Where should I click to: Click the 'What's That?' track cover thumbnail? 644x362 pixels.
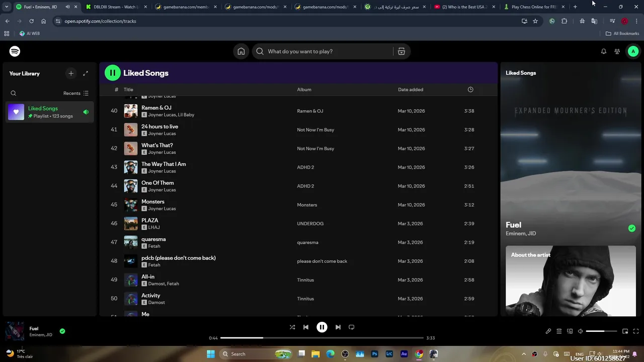click(131, 148)
